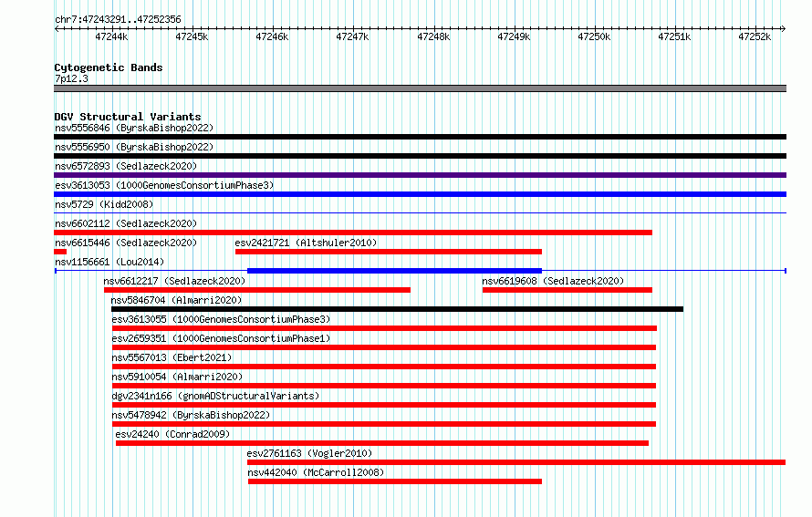The image size is (812, 517).
Task: Click the thick blue segment of nsv1156661
Action: (x=395, y=271)
